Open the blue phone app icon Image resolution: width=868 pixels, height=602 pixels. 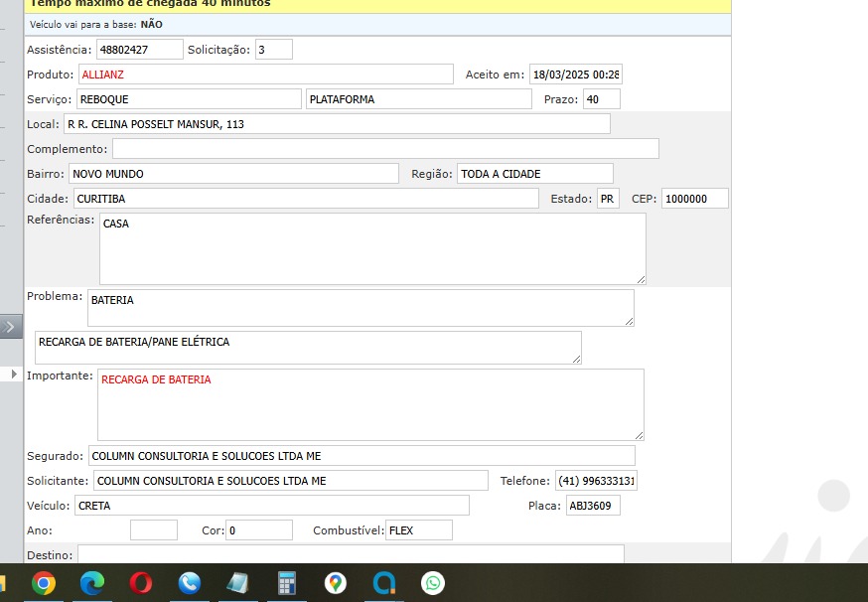[x=190, y=583]
